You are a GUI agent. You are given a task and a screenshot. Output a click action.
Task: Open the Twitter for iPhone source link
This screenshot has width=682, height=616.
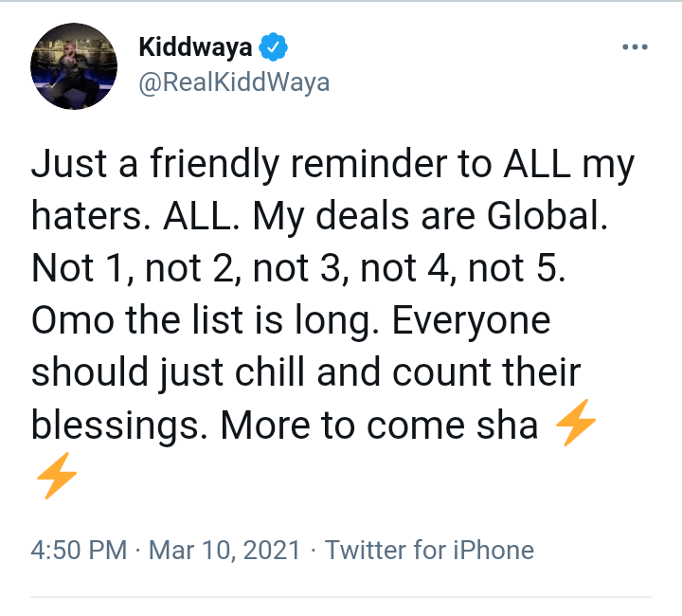pos(429,550)
